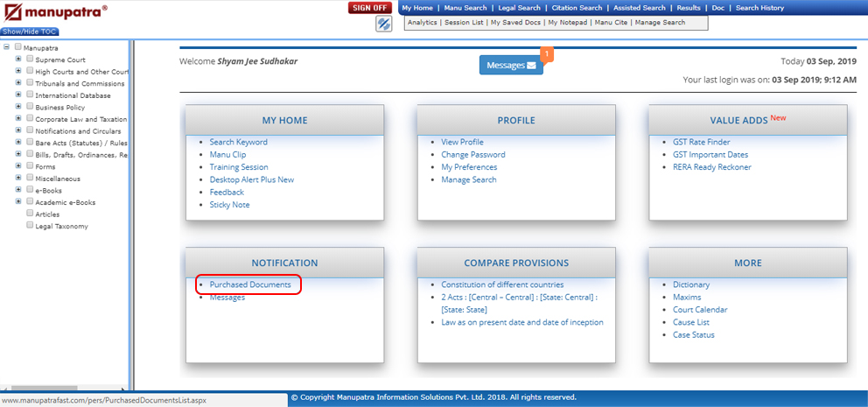Image resolution: width=868 pixels, height=407 pixels.
Task: Expand the e-Books tree node
Action: pos(18,190)
